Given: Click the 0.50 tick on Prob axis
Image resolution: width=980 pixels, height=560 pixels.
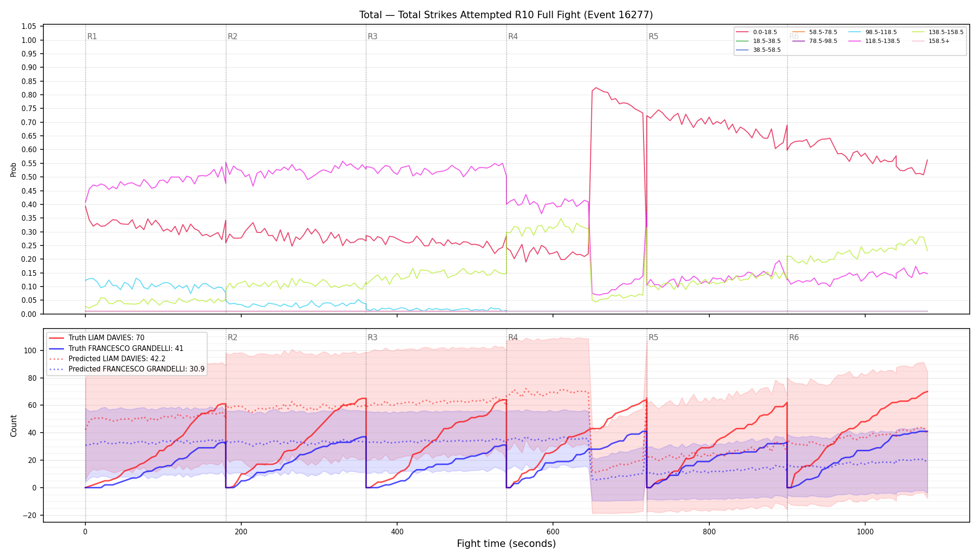Looking at the screenshot, I should [x=29, y=177].
